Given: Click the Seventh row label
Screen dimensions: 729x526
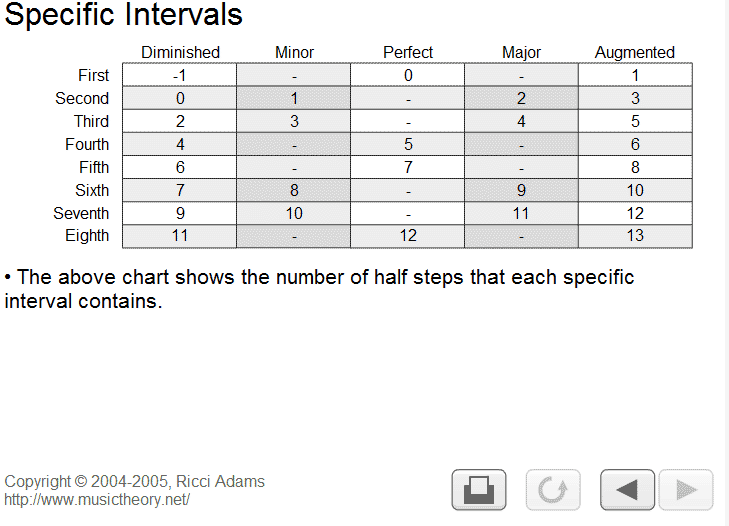Looking at the screenshot, I should pos(81,213).
